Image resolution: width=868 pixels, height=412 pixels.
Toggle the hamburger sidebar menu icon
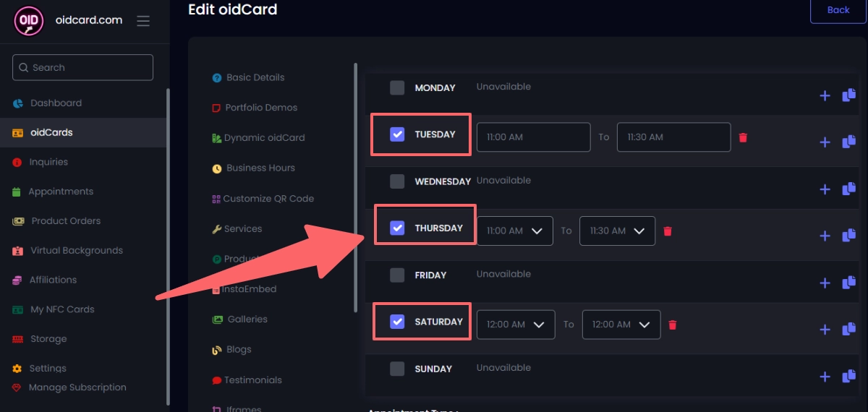[143, 21]
